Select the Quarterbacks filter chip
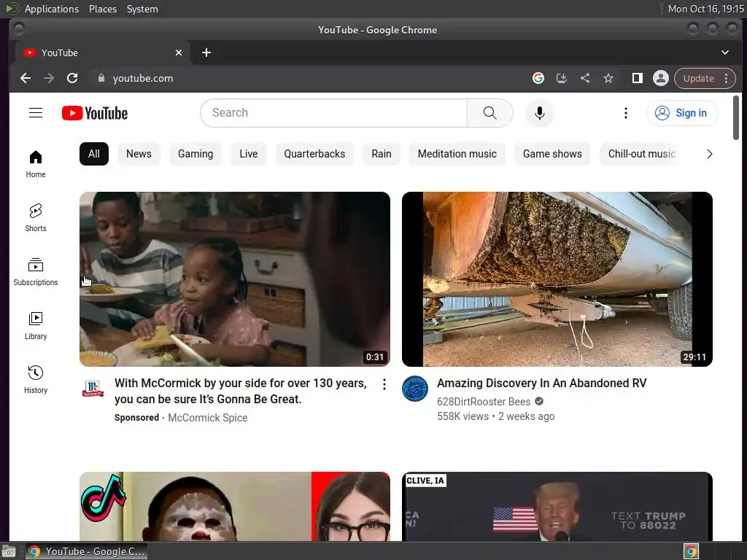The width and height of the screenshot is (747, 560). pos(314,154)
